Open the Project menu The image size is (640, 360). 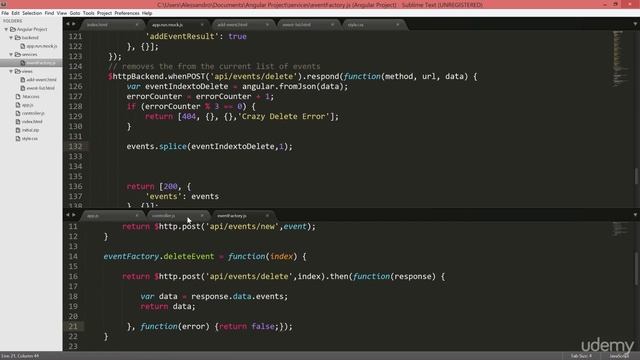[104, 13]
